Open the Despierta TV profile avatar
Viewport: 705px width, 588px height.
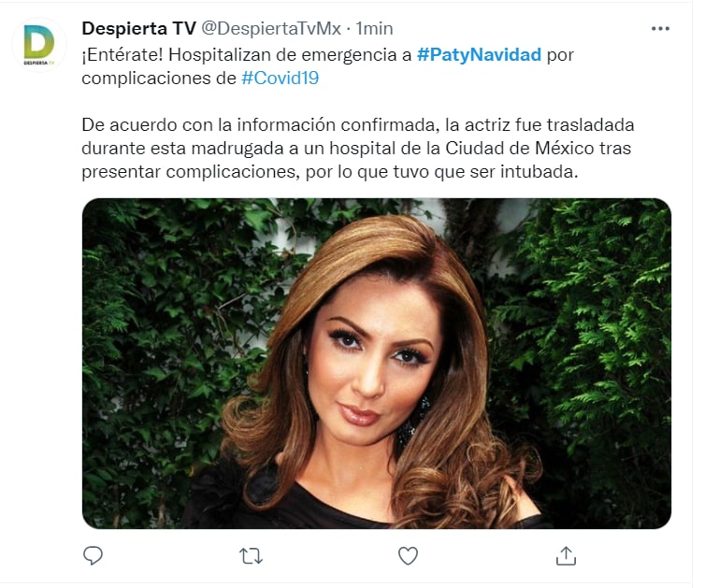[39, 45]
